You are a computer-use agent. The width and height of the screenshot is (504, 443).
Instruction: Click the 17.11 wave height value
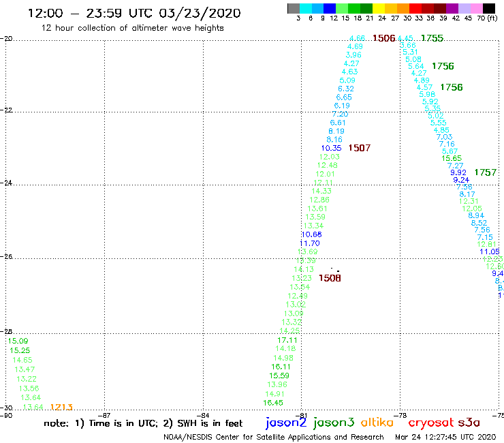[x=287, y=340]
